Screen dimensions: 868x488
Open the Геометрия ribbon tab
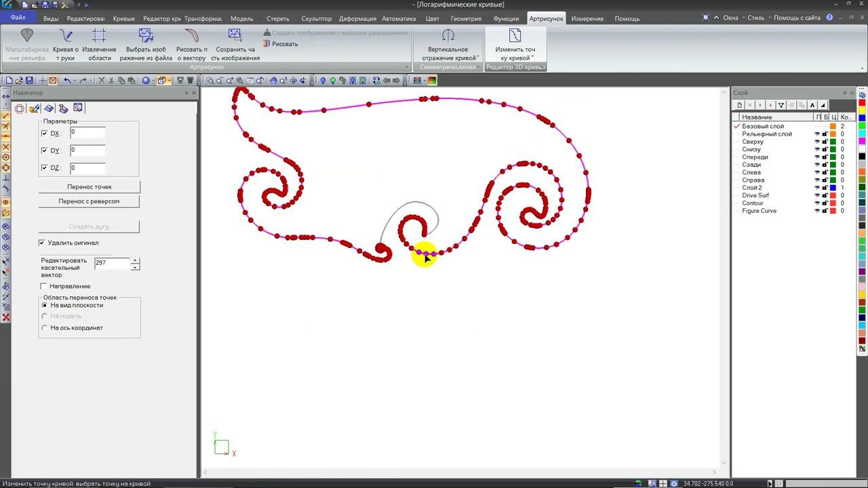click(x=466, y=18)
